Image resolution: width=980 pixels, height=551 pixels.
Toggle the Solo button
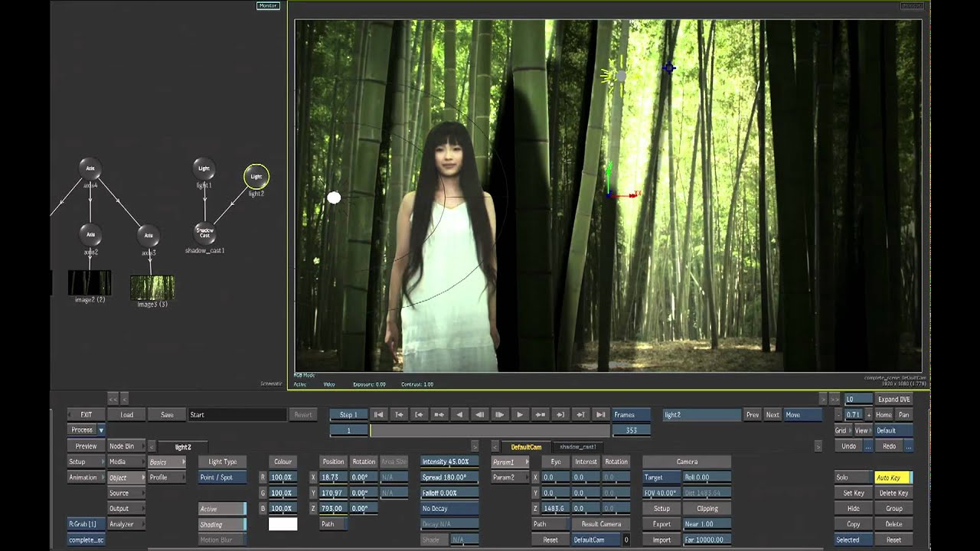click(853, 478)
